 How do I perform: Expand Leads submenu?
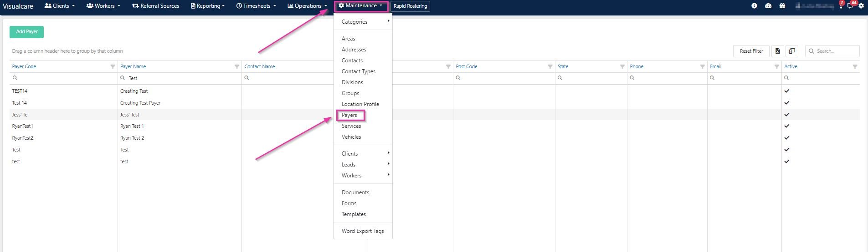pyautogui.click(x=363, y=165)
